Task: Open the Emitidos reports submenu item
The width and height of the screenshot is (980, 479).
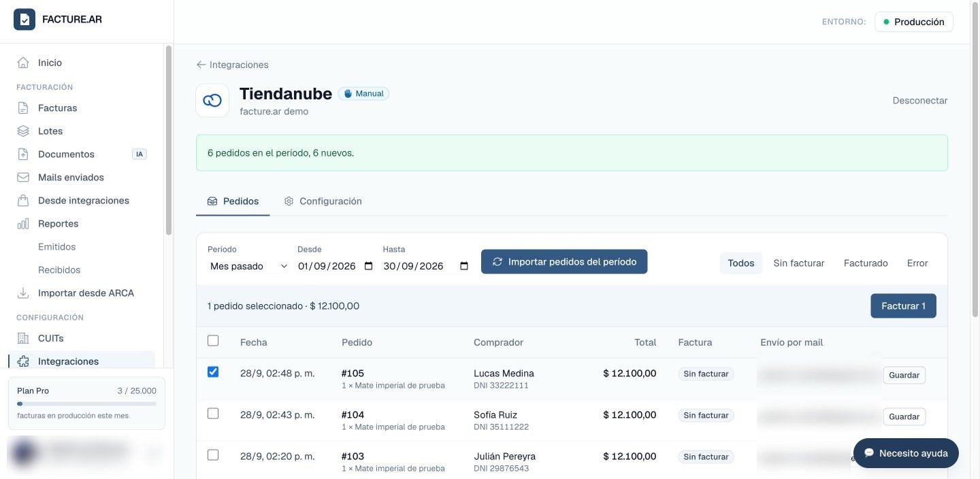Action: (x=57, y=247)
